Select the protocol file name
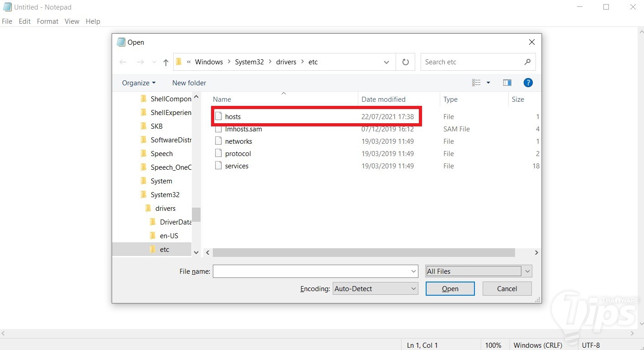Viewport: 644px width, 350px height. pyautogui.click(x=238, y=153)
